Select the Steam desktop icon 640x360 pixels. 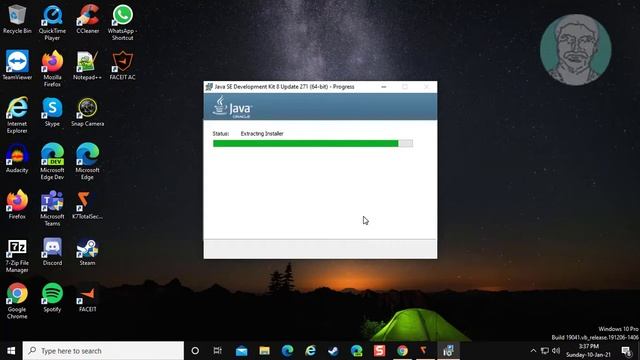87,251
